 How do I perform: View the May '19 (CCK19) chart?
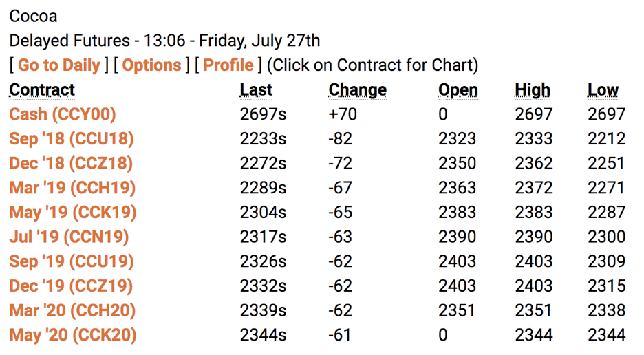coord(73,213)
